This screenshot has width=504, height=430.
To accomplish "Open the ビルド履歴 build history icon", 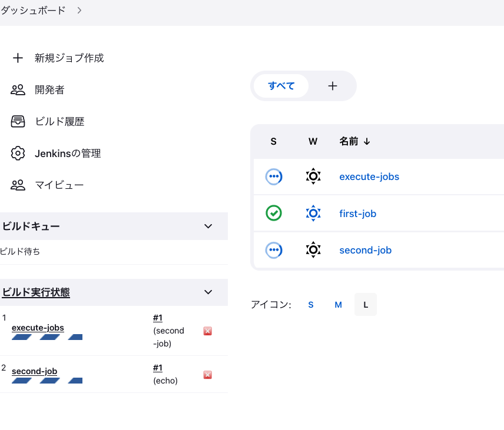I will click(18, 121).
